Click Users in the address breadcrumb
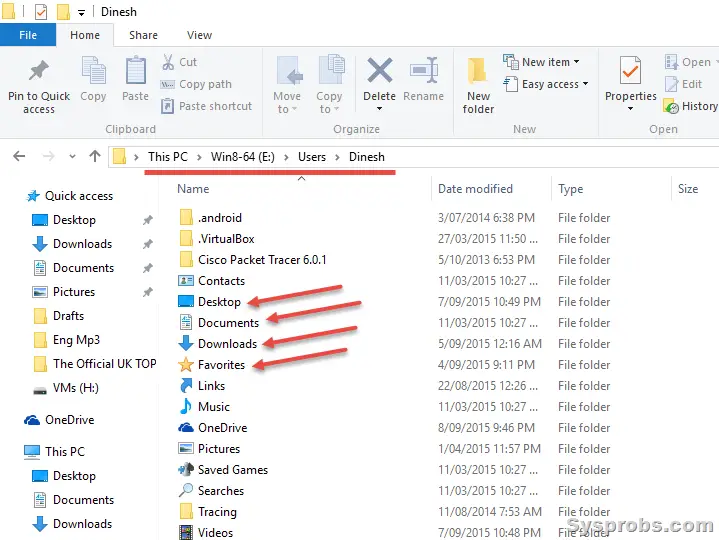 pyautogui.click(x=312, y=157)
